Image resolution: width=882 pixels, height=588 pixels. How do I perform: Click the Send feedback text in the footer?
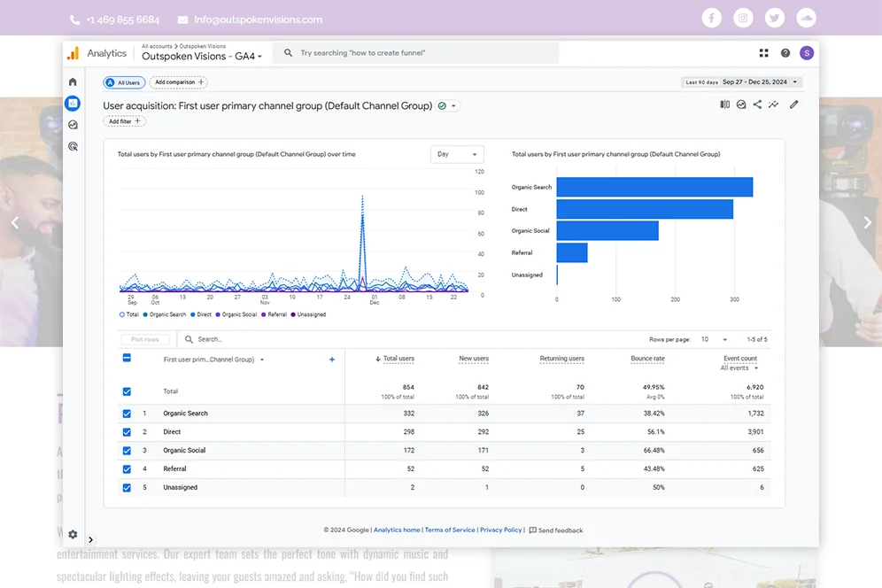point(561,530)
